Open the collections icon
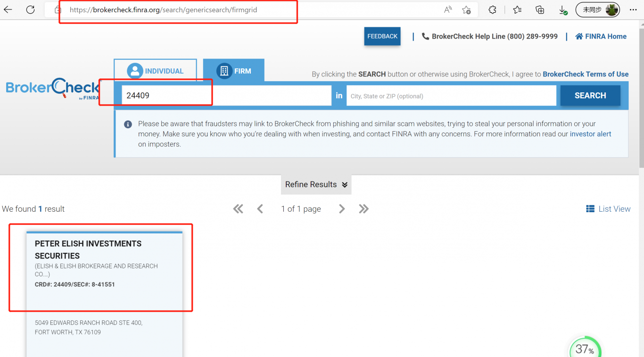The width and height of the screenshot is (644, 357). [540, 10]
